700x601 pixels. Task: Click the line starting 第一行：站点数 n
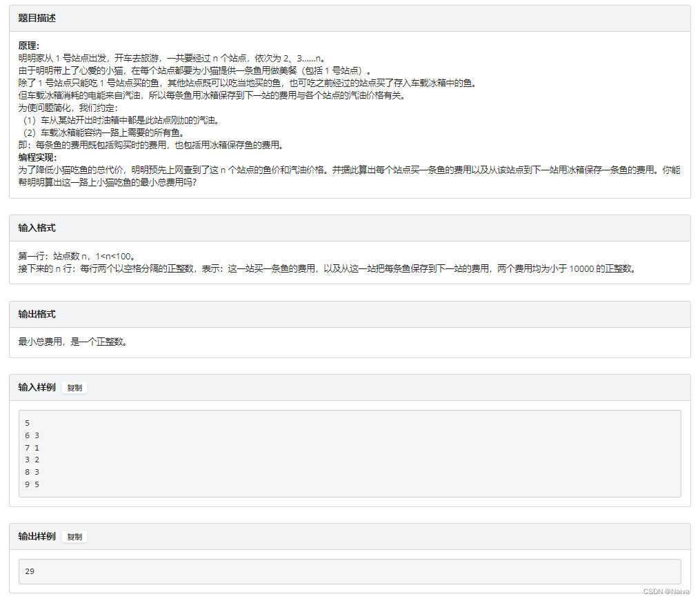coord(77,256)
